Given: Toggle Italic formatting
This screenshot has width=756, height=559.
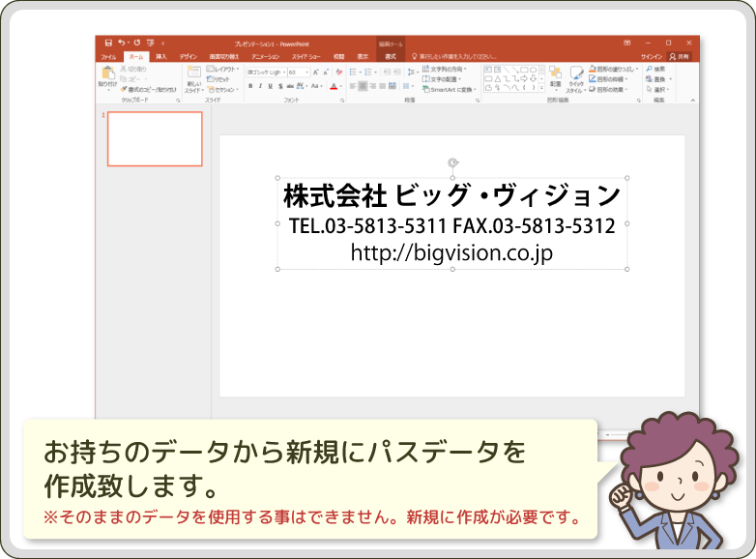Looking at the screenshot, I should [x=260, y=86].
